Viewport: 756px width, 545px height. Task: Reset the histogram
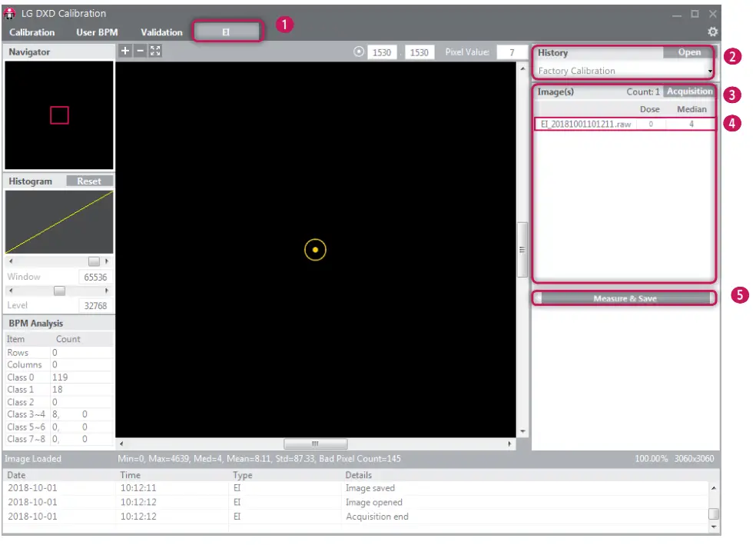[x=89, y=181]
